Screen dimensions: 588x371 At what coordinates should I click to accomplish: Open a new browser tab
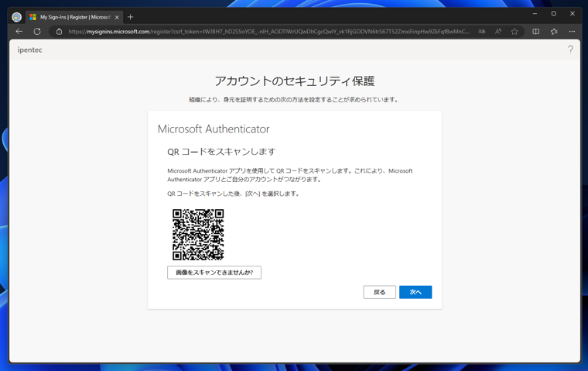(131, 17)
